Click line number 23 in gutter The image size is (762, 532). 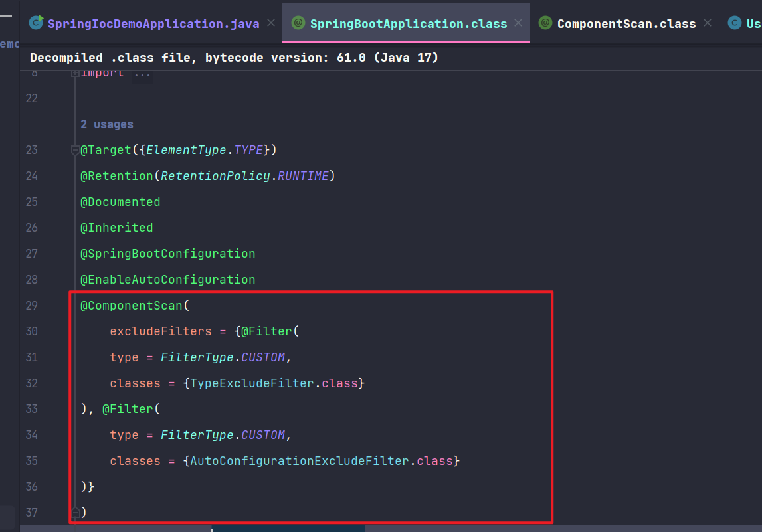coord(32,150)
